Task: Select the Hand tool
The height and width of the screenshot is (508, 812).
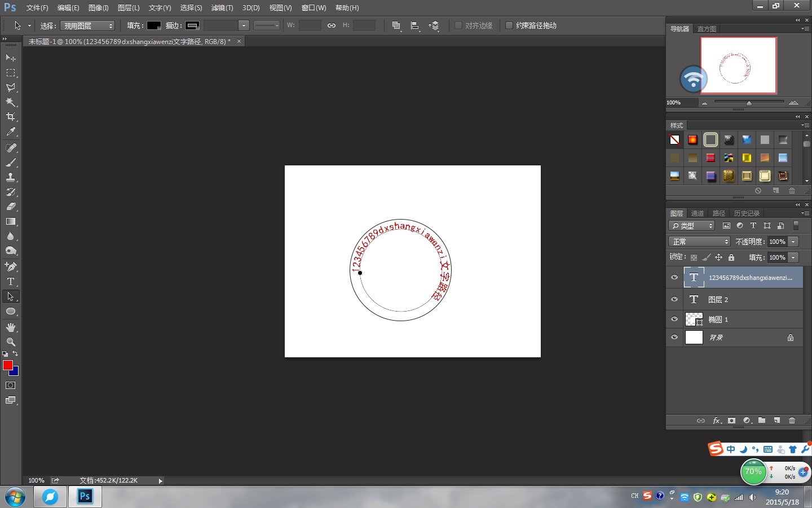Action: (x=11, y=327)
